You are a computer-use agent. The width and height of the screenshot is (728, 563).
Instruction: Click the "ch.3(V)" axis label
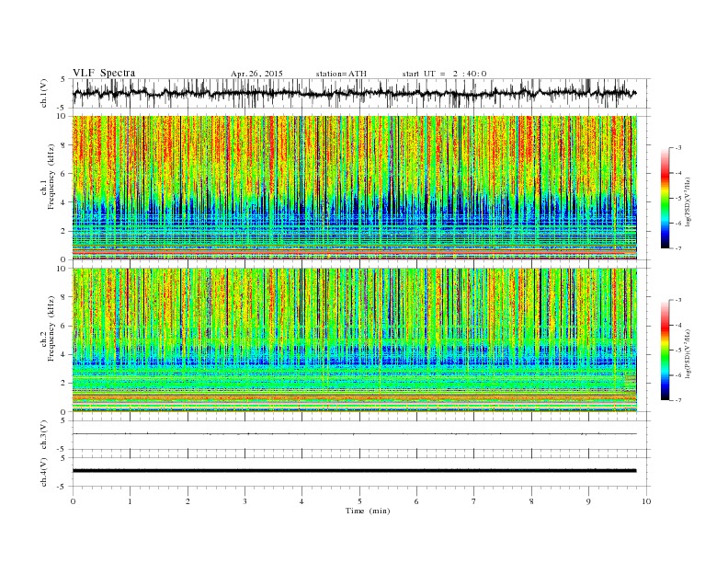pos(44,435)
